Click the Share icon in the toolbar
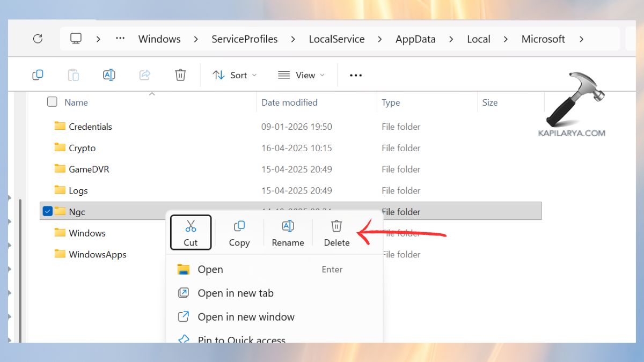This screenshot has height=362, width=644. coord(144,75)
